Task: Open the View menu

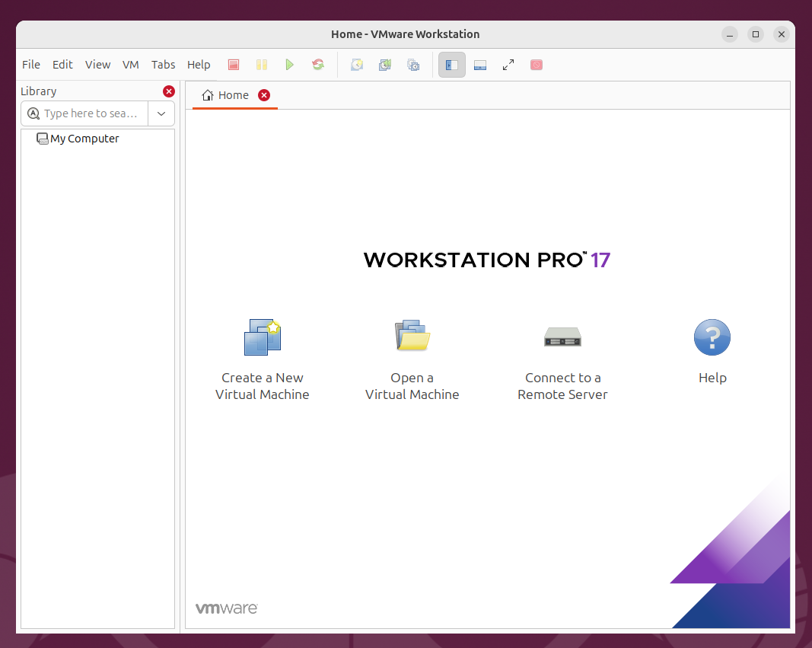Action: click(x=98, y=64)
